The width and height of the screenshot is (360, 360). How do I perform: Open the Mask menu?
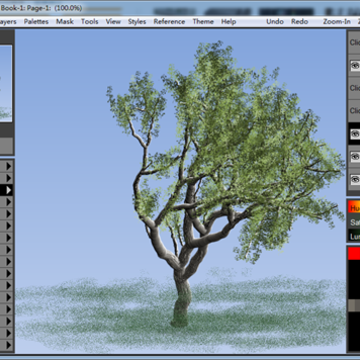click(x=65, y=22)
